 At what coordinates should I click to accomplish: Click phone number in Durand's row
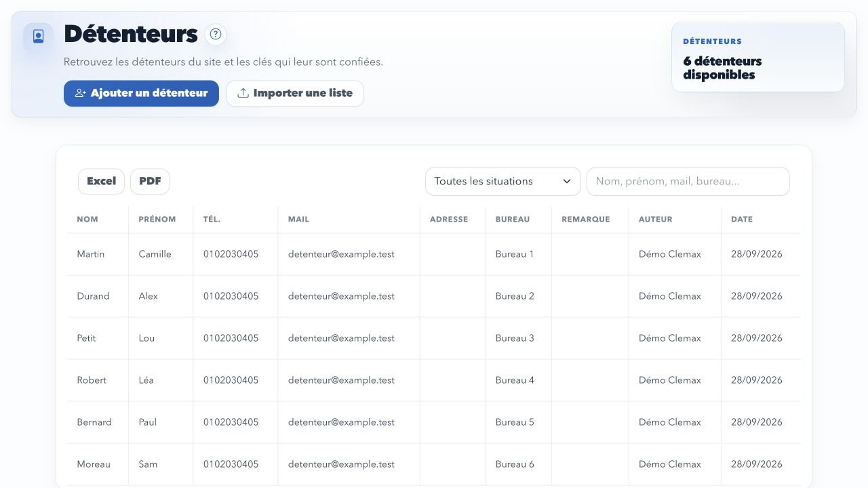(x=231, y=296)
